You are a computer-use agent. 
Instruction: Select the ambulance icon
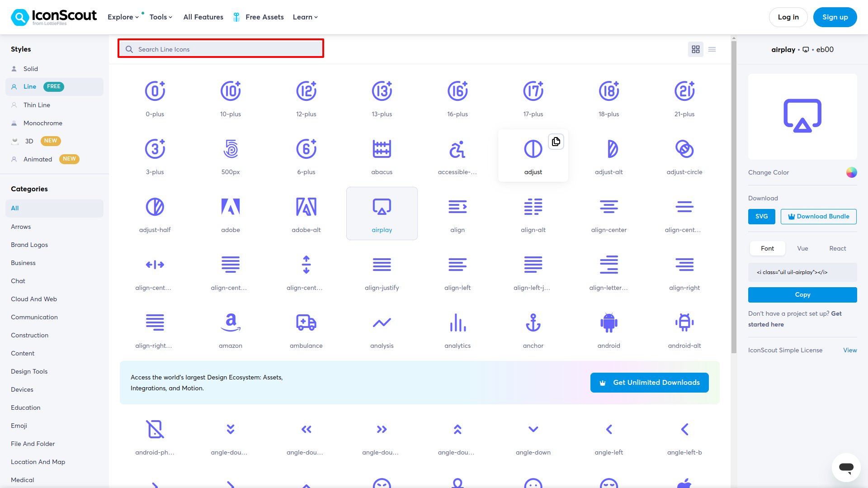(306, 323)
